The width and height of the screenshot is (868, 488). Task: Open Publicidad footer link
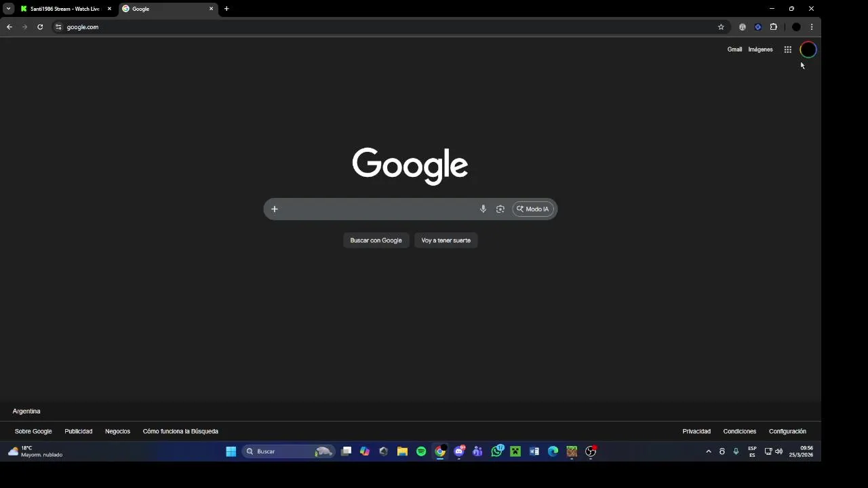[x=79, y=431]
